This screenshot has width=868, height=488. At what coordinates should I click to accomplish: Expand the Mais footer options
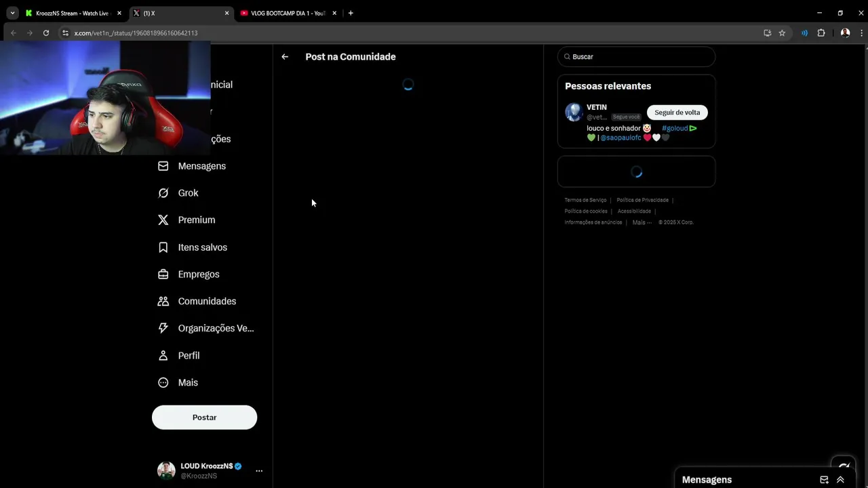coord(642,222)
